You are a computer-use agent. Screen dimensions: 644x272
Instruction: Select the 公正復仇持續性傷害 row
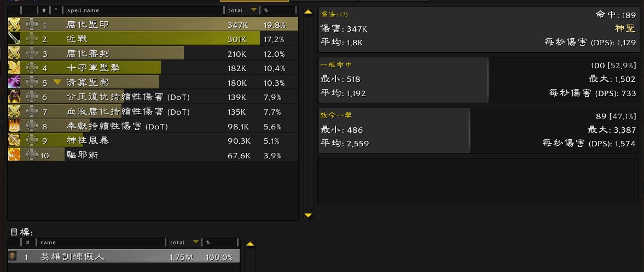(153, 97)
